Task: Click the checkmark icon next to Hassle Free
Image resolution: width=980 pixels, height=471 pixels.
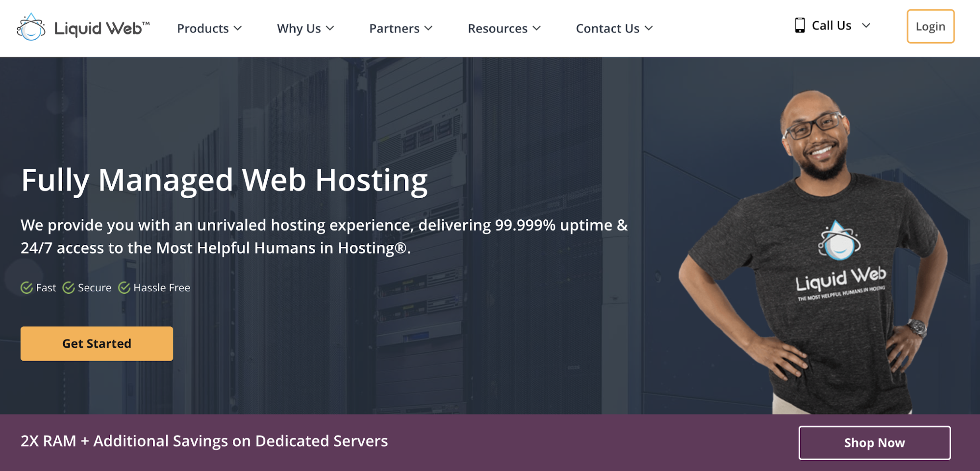Action: tap(124, 288)
